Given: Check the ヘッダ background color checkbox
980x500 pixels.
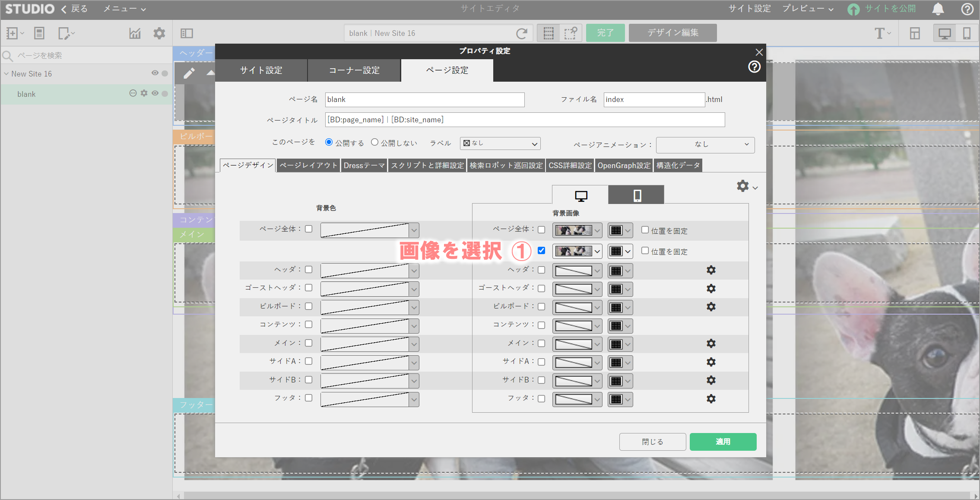Looking at the screenshot, I should click(x=308, y=270).
